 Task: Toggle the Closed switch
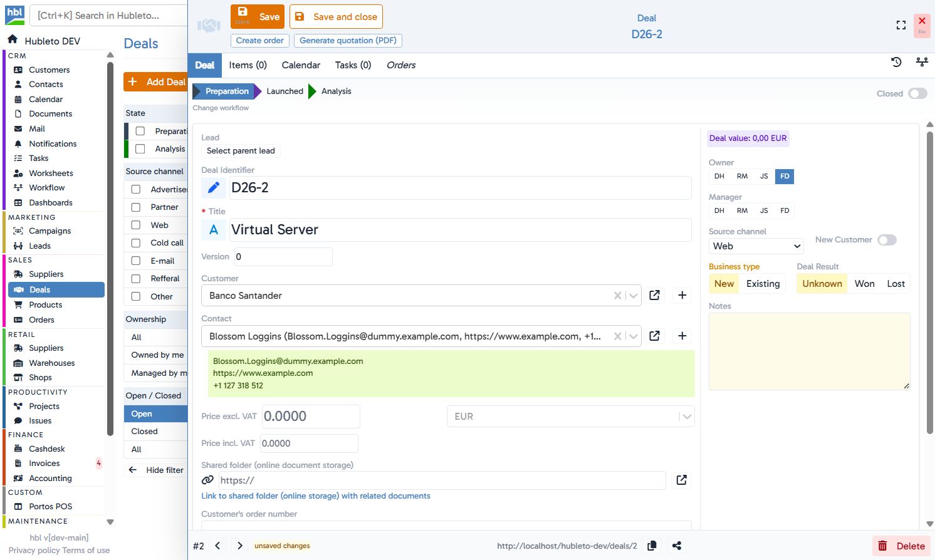click(x=917, y=93)
